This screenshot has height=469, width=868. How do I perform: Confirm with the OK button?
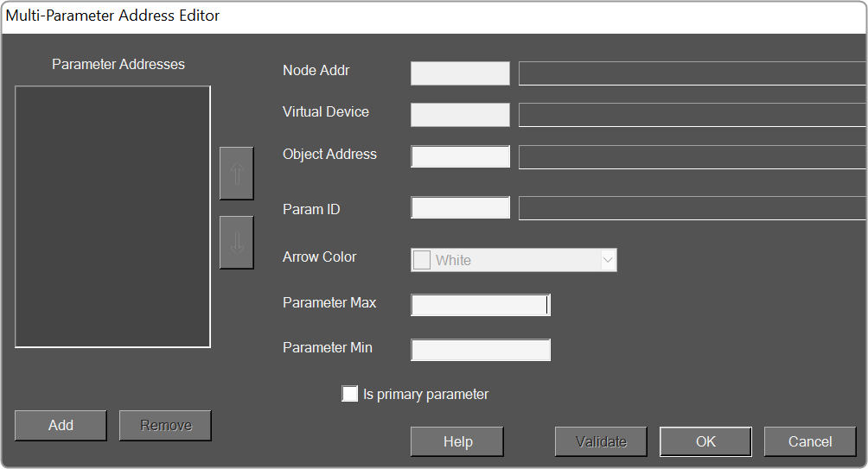(705, 441)
